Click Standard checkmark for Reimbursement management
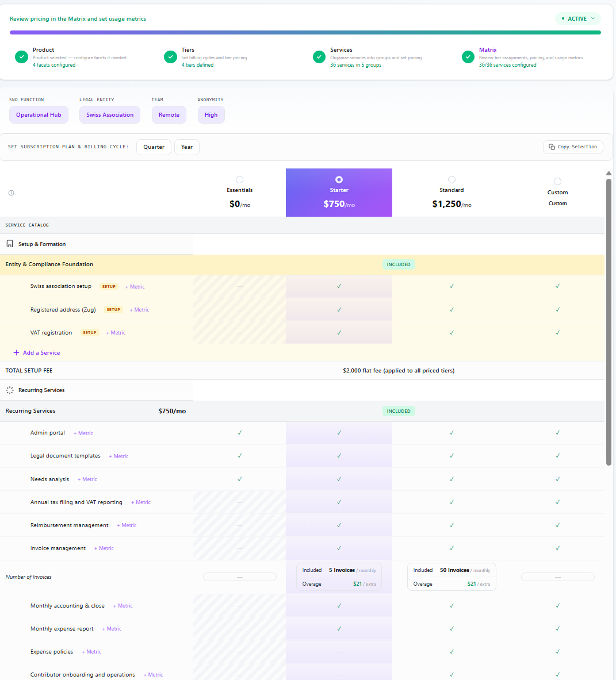616x680 pixels. [x=452, y=525]
